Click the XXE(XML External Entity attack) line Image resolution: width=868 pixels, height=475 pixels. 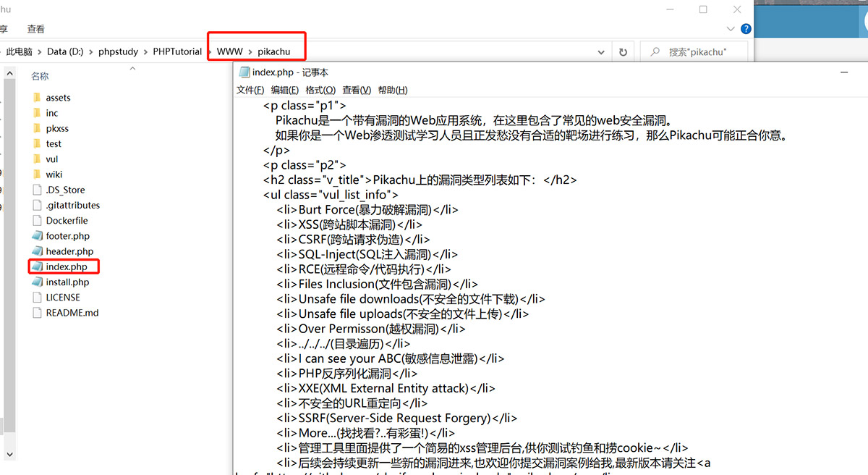pos(386,388)
